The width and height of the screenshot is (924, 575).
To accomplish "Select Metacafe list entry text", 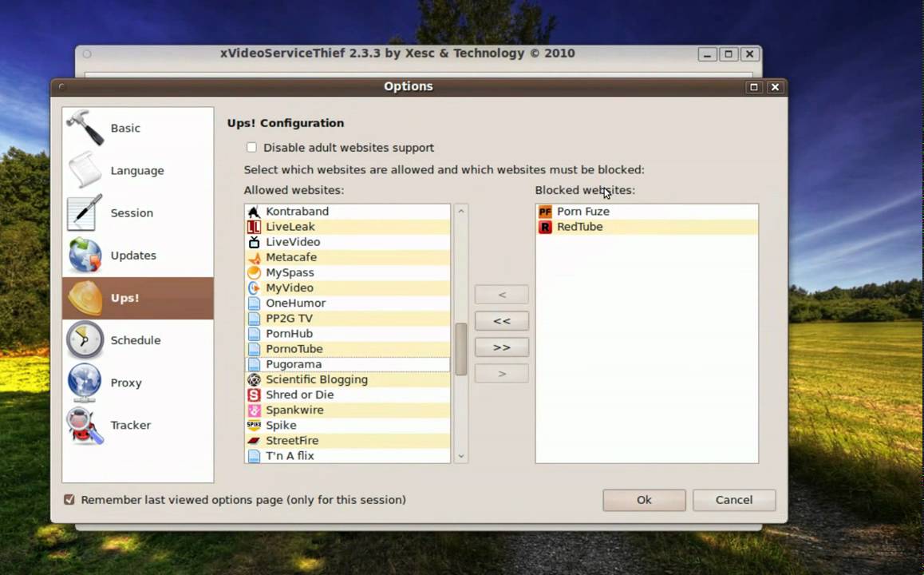I will tap(291, 257).
